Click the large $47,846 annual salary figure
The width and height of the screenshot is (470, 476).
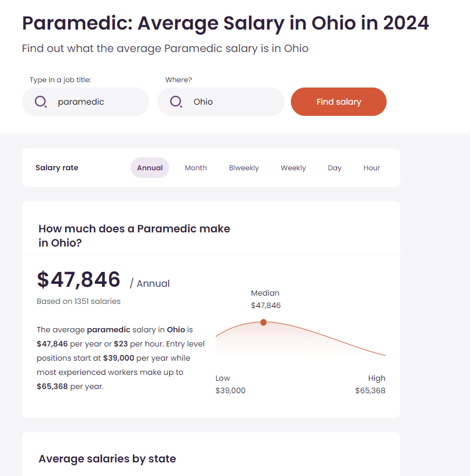point(79,280)
